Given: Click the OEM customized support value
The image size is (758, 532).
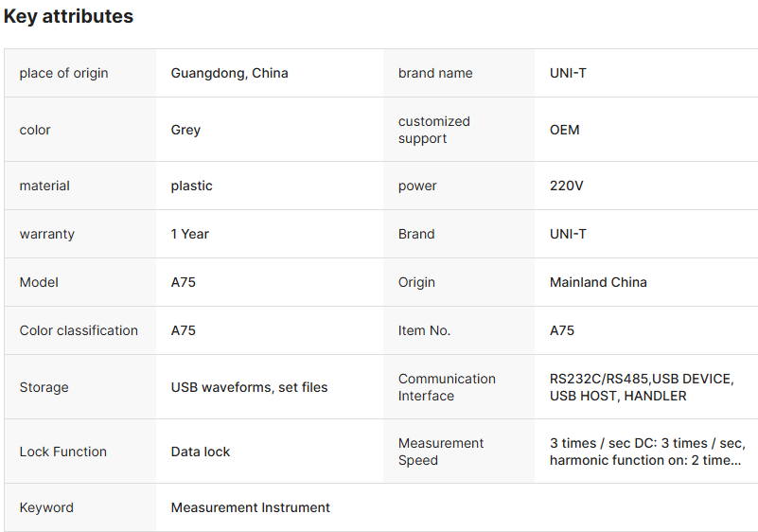Looking at the screenshot, I should [x=564, y=130].
